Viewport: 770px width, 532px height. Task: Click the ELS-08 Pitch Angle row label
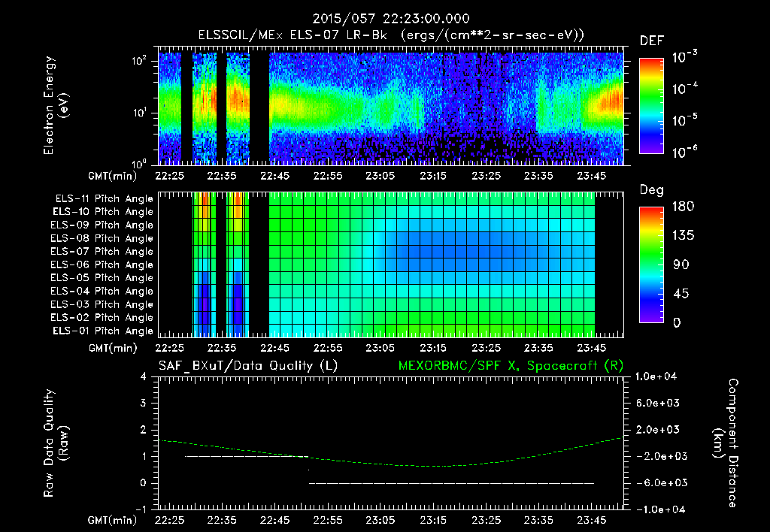click(x=102, y=238)
